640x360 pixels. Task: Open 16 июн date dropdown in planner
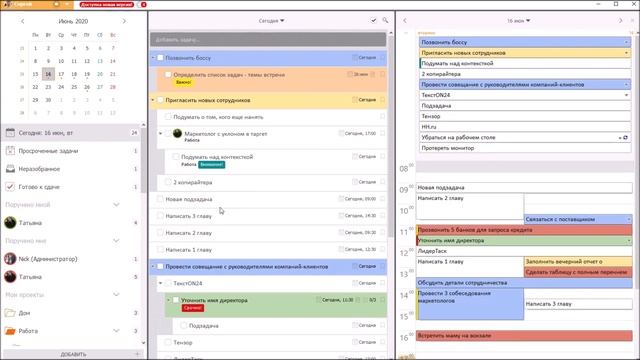(518, 21)
